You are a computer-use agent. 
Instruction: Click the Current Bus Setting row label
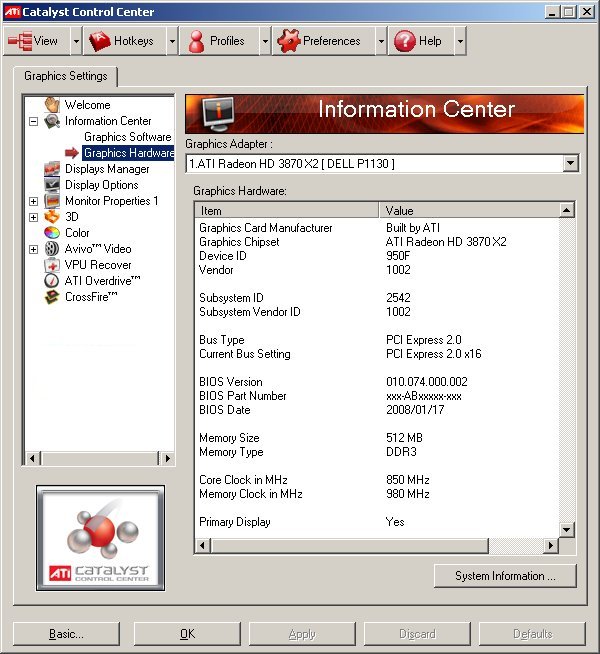245,354
